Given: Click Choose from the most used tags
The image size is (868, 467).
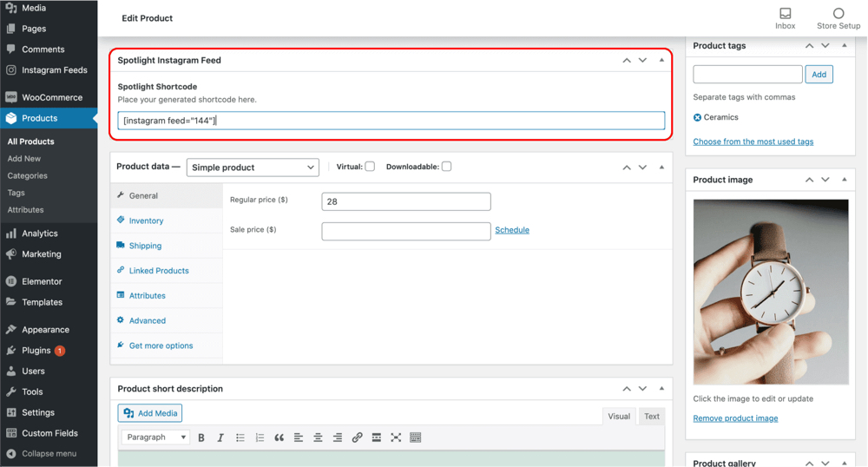Looking at the screenshot, I should [753, 141].
